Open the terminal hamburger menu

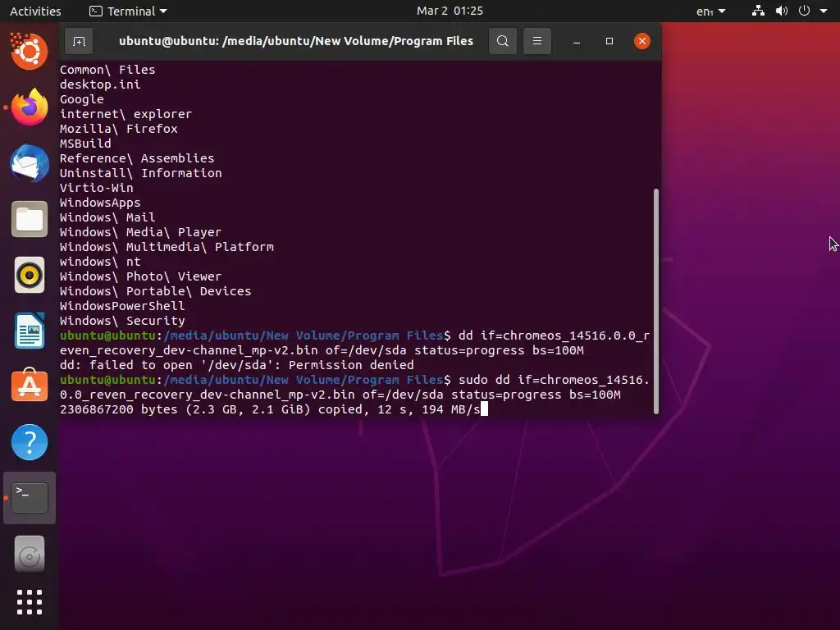click(x=536, y=41)
